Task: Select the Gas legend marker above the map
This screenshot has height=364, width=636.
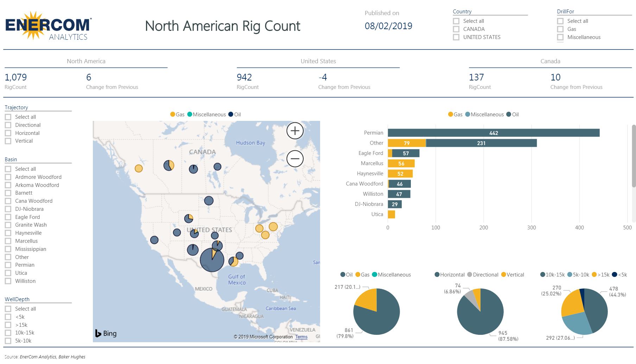Action: [x=172, y=114]
